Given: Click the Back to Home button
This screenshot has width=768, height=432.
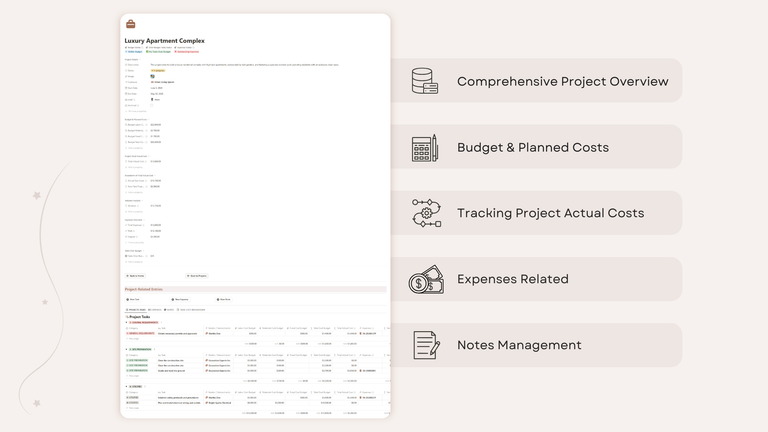Looking at the screenshot, I should point(135,275).
